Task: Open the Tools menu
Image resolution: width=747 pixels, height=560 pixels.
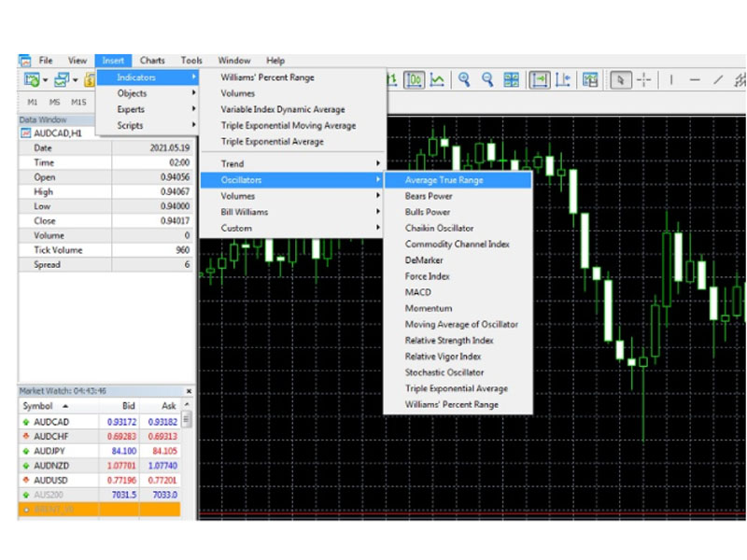Action: (x=191, y=61)
